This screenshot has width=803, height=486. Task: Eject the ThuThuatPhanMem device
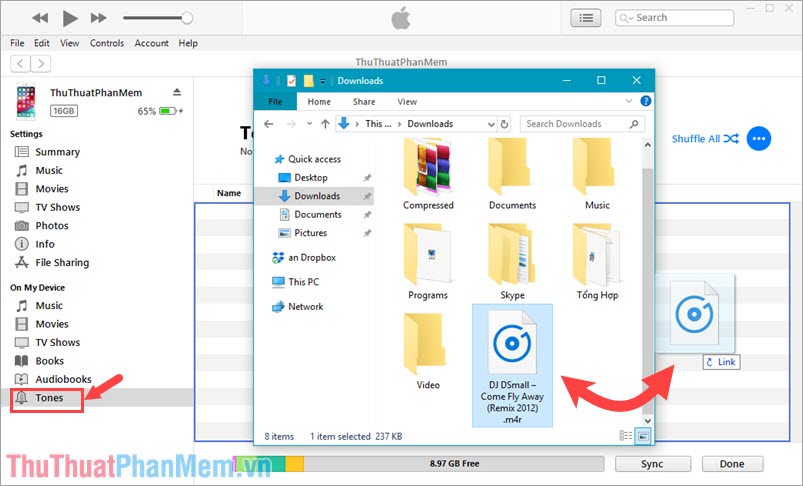[177, 92]
